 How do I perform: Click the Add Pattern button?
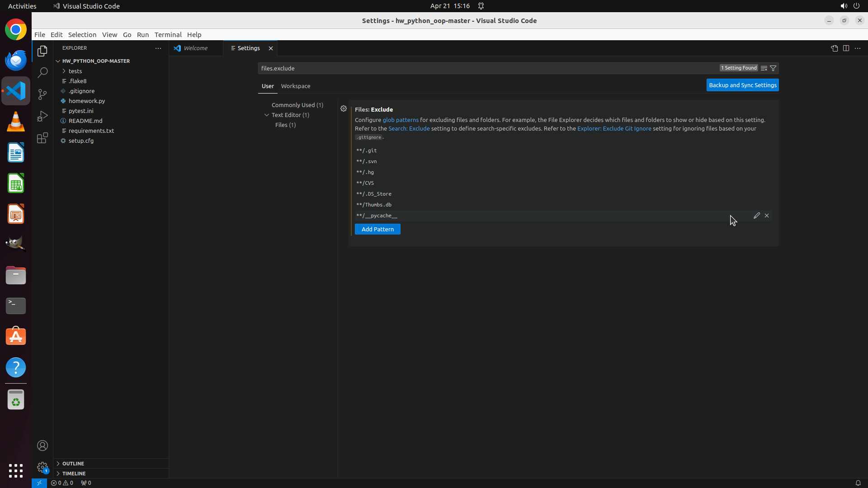pyautogui.click(x=377, y=229)
